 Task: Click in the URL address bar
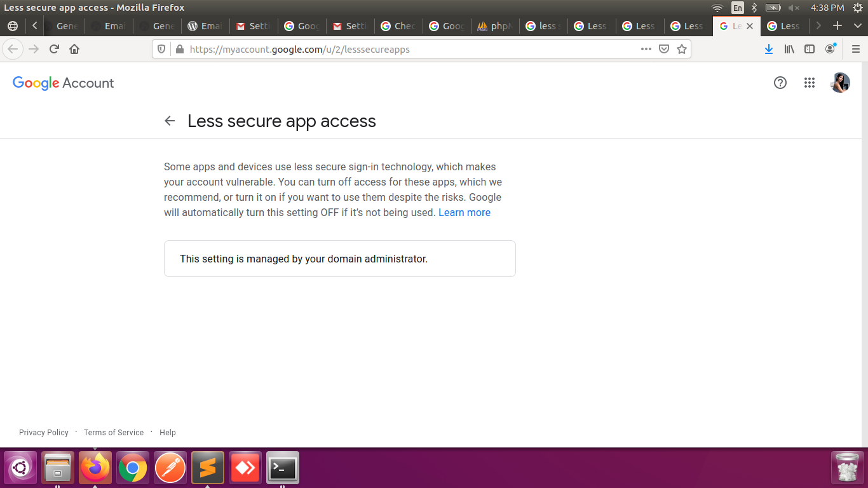click(407, 49)
